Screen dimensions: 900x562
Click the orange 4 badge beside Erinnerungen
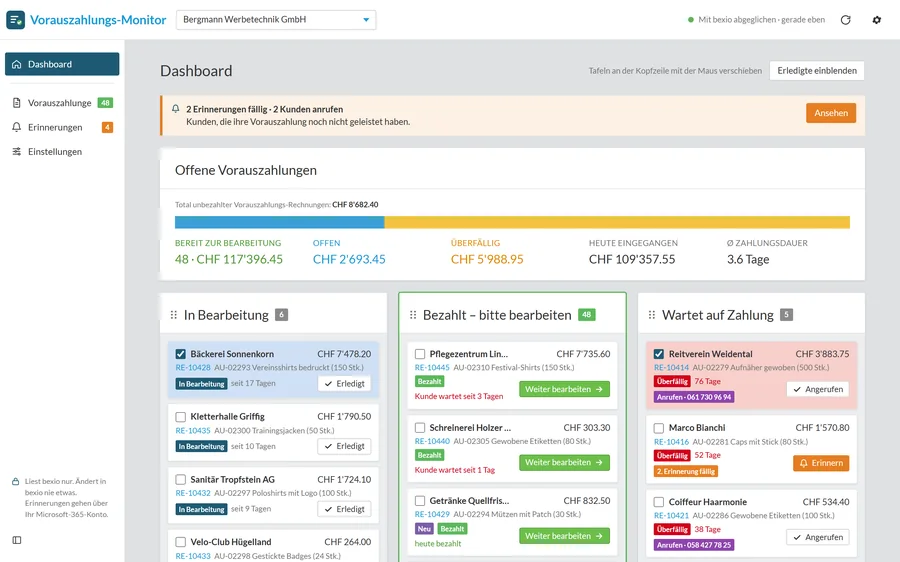(107, 127)
